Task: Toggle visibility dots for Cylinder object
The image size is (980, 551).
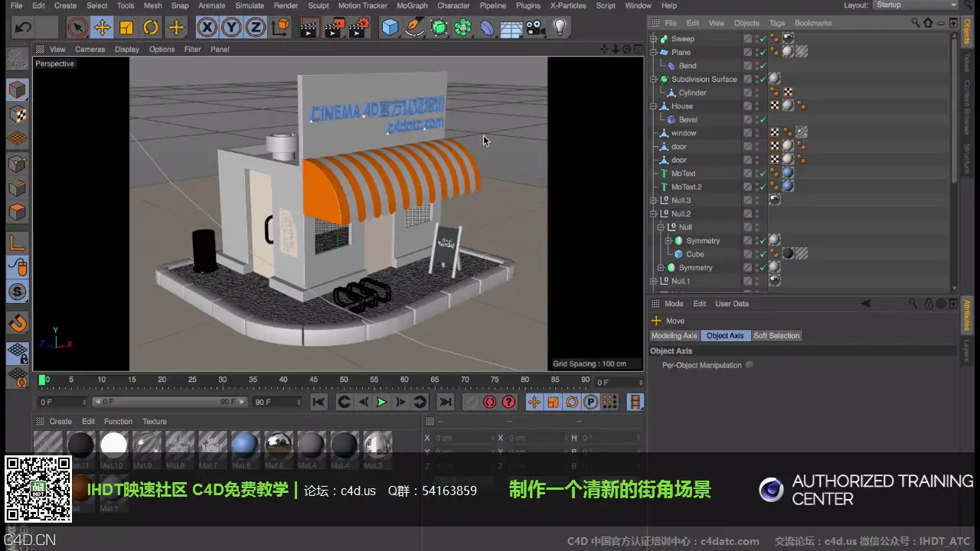Action: tap(756, 93)
